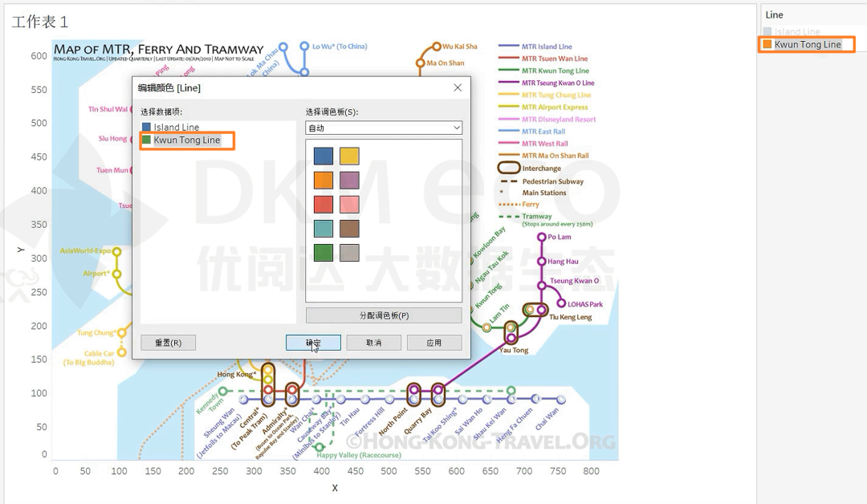Click the 取消 button

click(x=374, y=343)
